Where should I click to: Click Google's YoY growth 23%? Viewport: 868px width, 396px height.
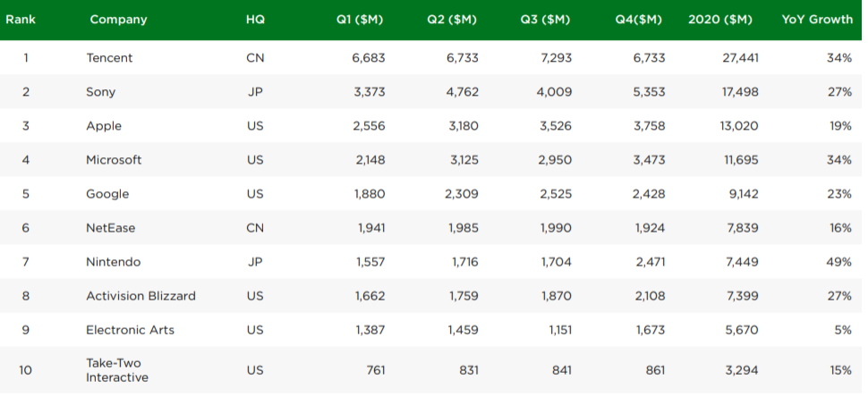(x=839, y=194)
